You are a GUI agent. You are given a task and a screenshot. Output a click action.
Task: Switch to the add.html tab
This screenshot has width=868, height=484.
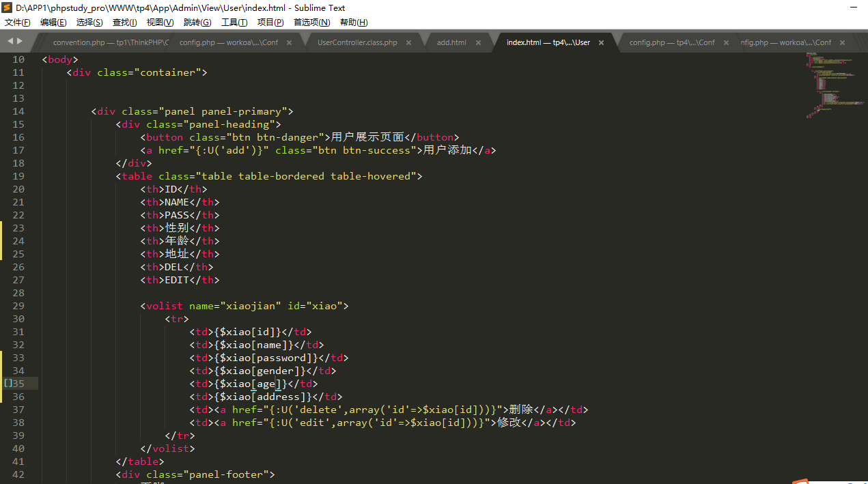coord(451,42)
